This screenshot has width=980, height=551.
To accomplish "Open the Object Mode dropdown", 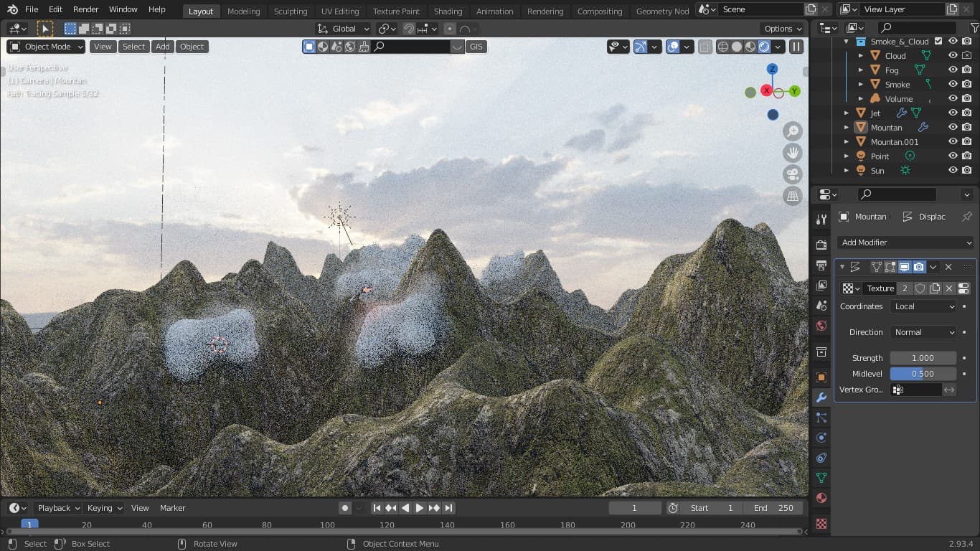I will pos(47,47).
